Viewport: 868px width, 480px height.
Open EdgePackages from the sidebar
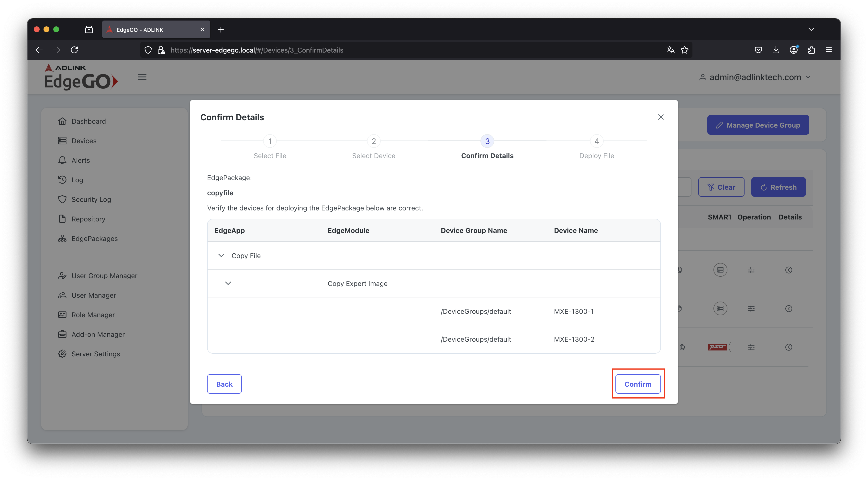click(x=94, y=239)
